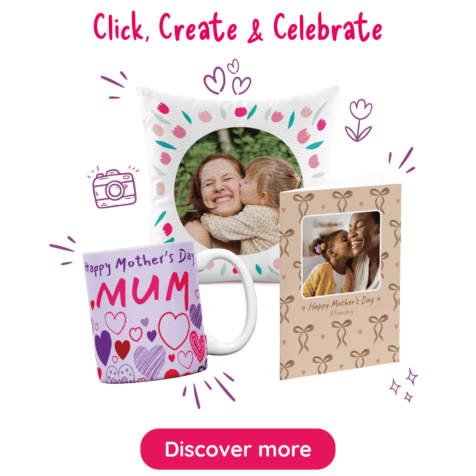The height and width of the screenshot is (476, 476).
Task: Click the burst lines doodle above the card
Action: coord(402,161)
